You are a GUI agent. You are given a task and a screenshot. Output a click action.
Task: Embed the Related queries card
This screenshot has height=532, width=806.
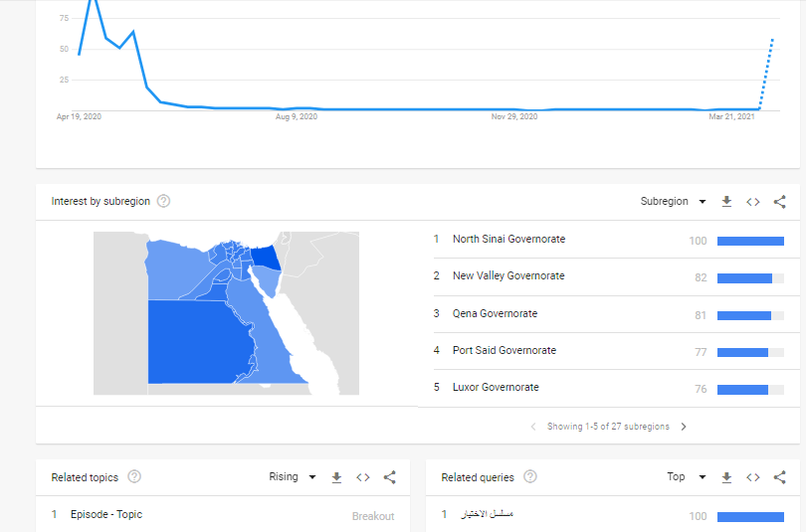click(753, 477)
